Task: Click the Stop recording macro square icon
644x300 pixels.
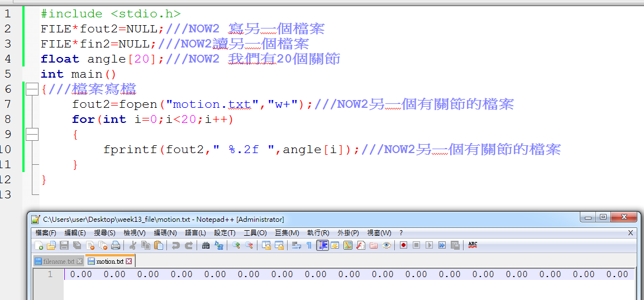Action: (417, 245)
